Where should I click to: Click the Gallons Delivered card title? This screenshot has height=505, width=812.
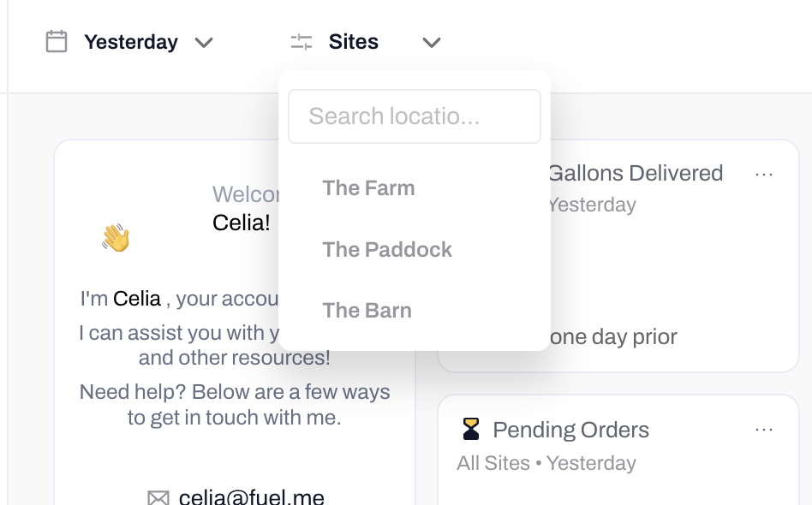[635, 174]
